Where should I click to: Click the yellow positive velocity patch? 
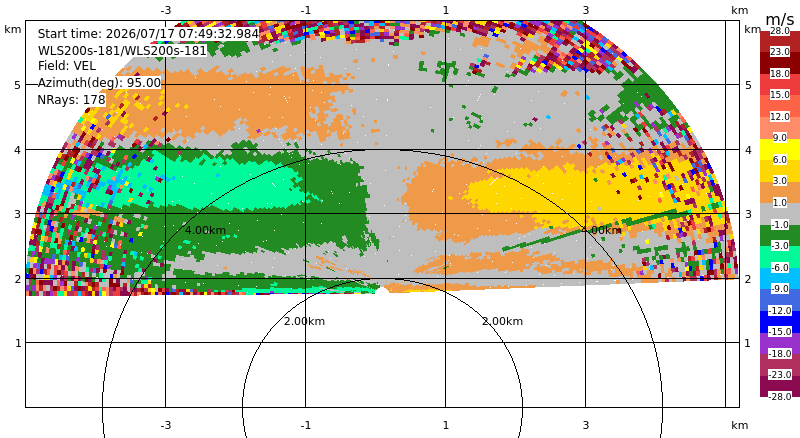pos(587,193)
